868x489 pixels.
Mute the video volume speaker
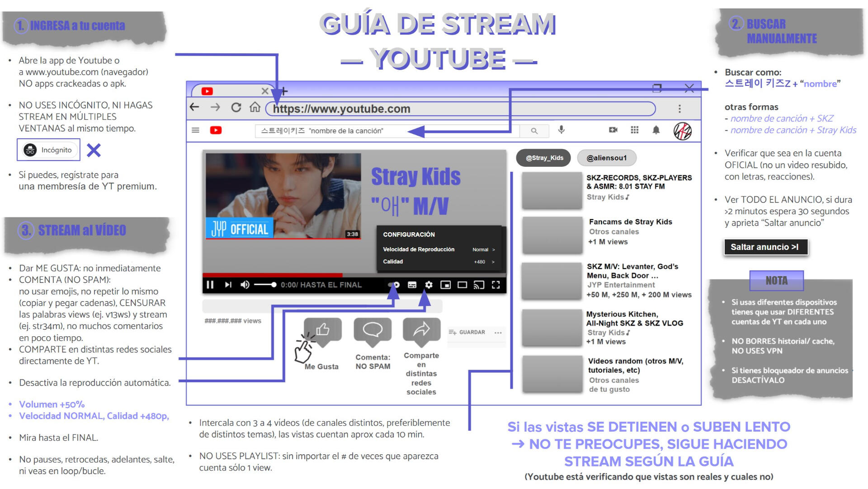[x=245, y=285]
